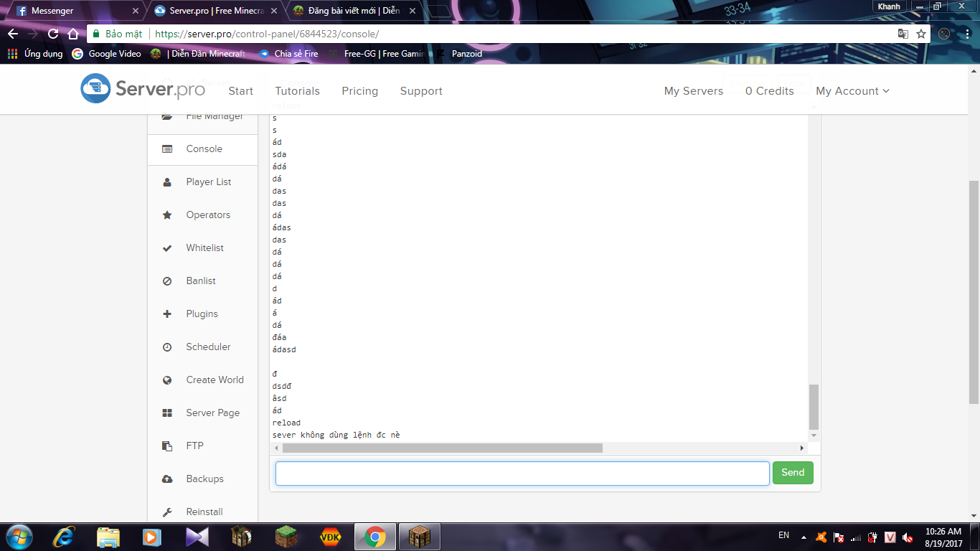The height and width of the screenshot is (551, 980).
Task: Click the Khanh profile button
Action: 889,6
